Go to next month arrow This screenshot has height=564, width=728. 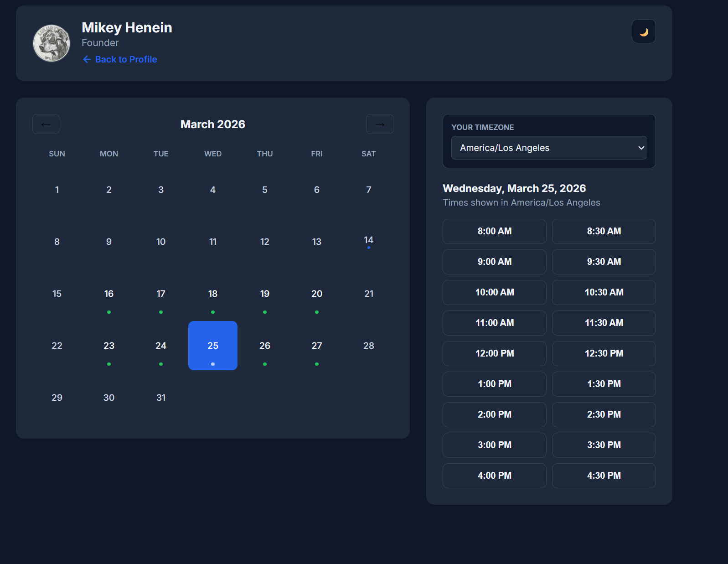[380, 124]
